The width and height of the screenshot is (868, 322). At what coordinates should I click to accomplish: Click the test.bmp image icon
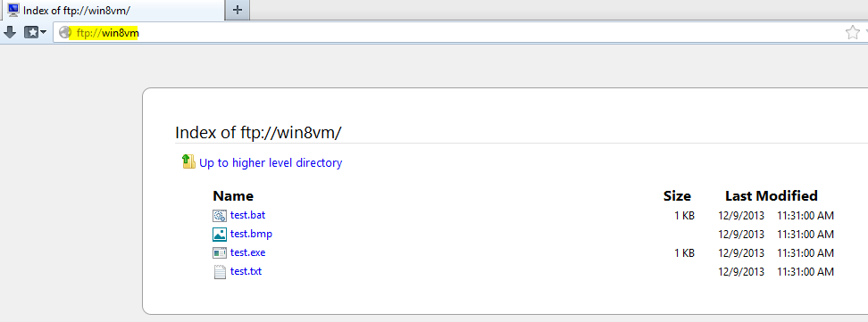[220, 235]
